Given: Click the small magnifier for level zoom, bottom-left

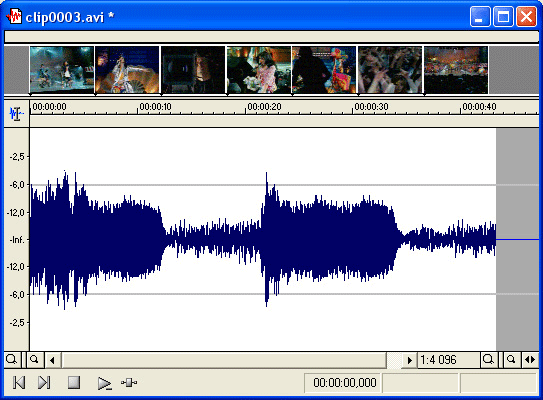Looking at the screenshot, I should tap(35, 360).
